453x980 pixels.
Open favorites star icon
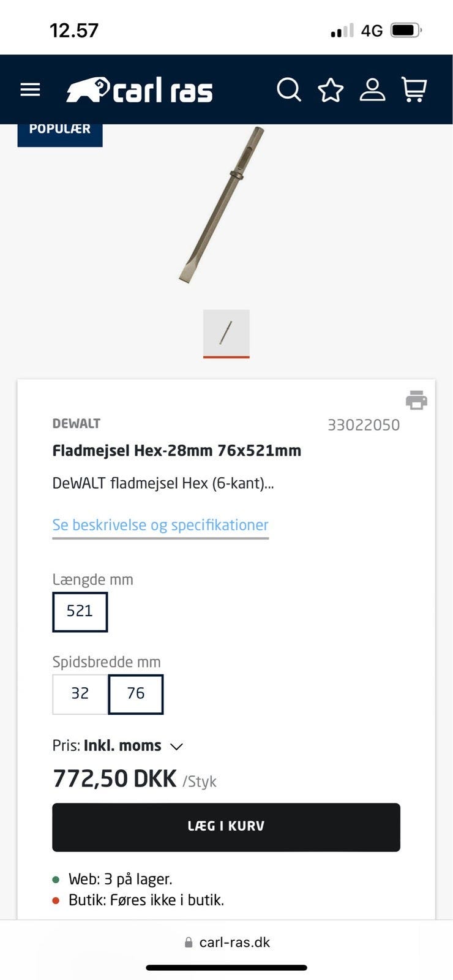tap(331, 90)
